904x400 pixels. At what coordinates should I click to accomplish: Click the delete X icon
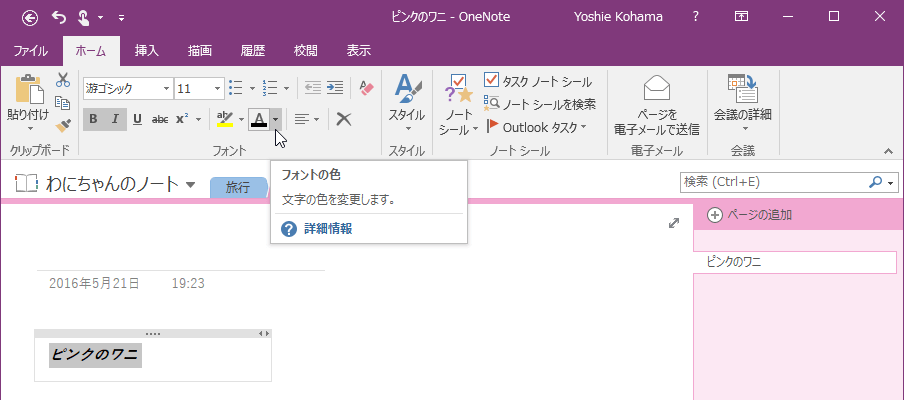344,119
